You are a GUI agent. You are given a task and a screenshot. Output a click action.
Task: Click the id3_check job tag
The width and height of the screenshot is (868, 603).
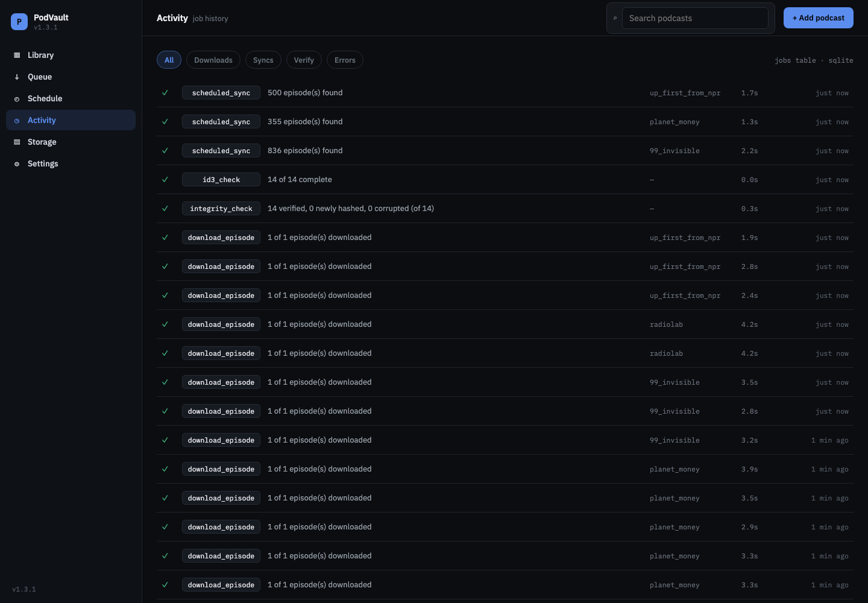[221, 180]
